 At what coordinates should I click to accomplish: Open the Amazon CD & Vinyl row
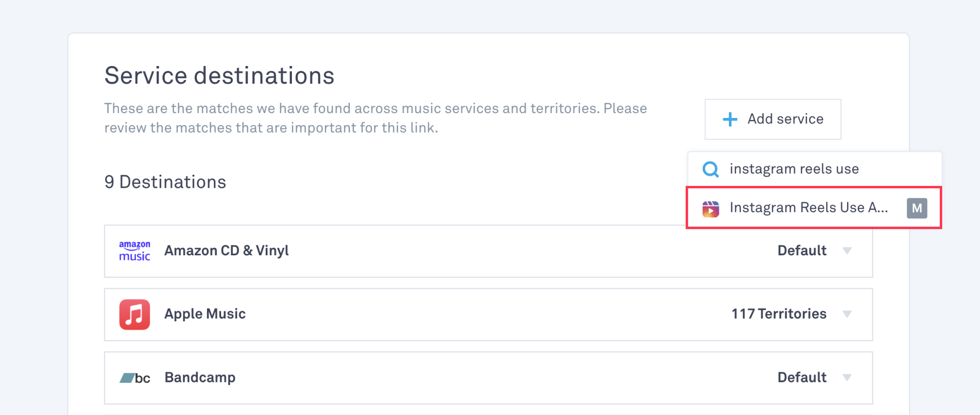436,251
